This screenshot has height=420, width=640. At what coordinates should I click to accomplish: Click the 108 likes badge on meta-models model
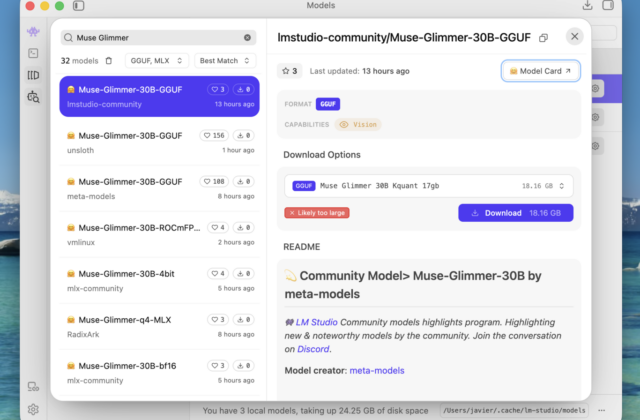(x=214, y=182)
